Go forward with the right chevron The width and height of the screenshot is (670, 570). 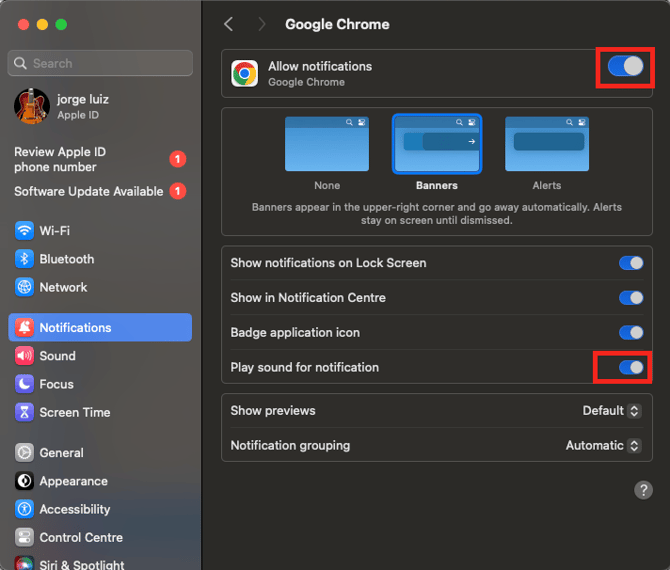pos(262,24)
